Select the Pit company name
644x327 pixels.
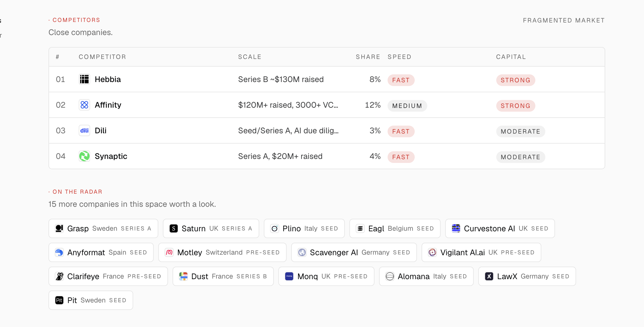click(72, 300)
